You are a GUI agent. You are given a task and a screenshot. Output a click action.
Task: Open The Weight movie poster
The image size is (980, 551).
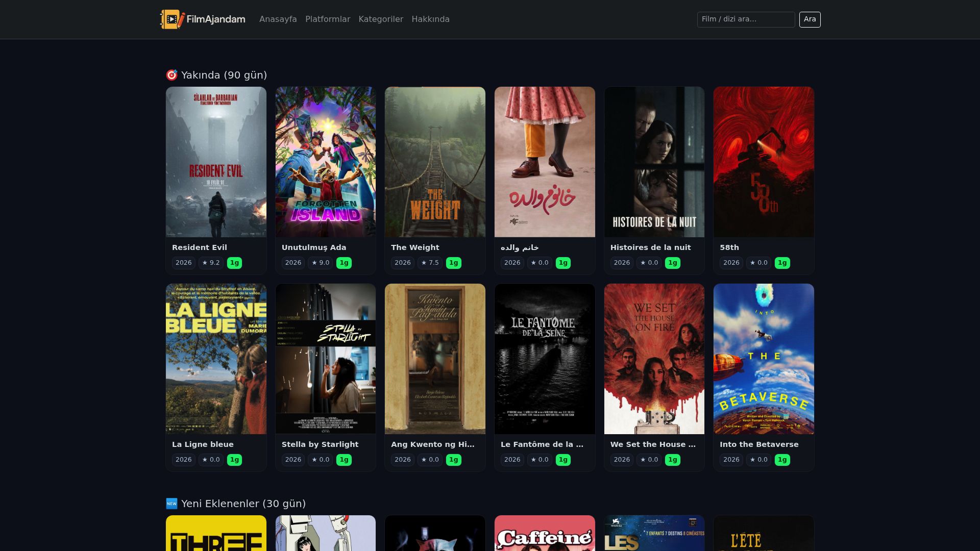[435, 162]
